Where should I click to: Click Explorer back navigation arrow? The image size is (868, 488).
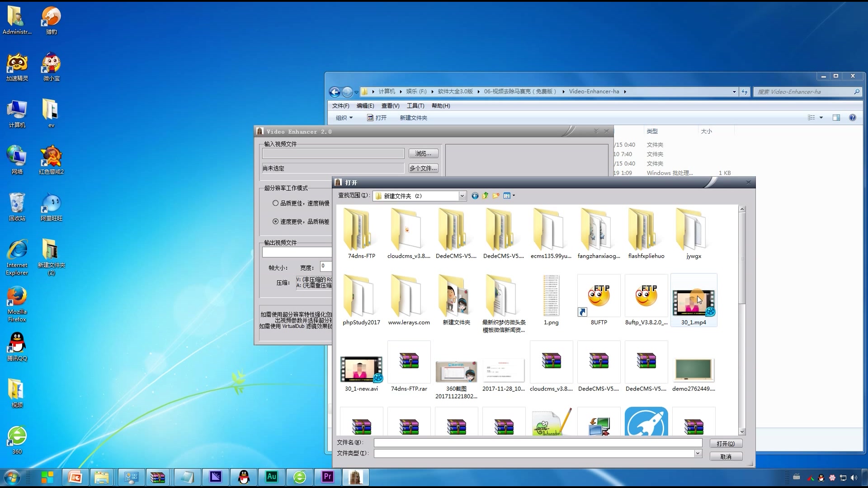click(x=335, y=92)
